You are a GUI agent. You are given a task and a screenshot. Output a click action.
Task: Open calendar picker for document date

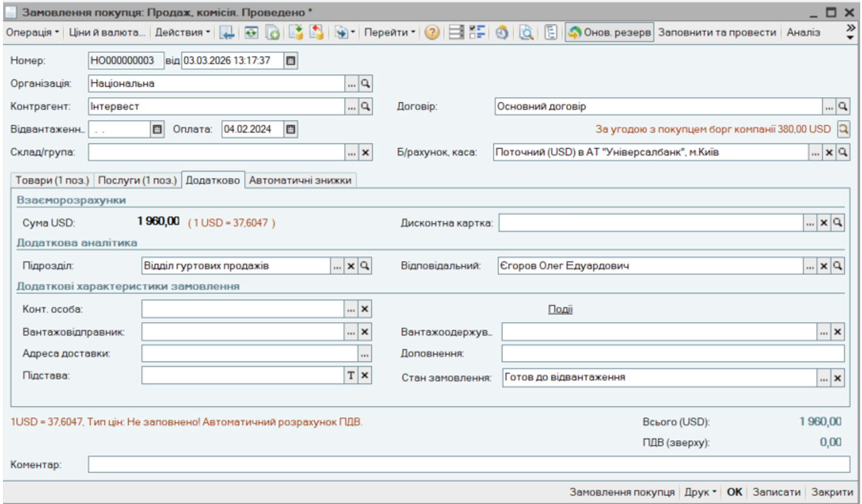tap(291, 61)
